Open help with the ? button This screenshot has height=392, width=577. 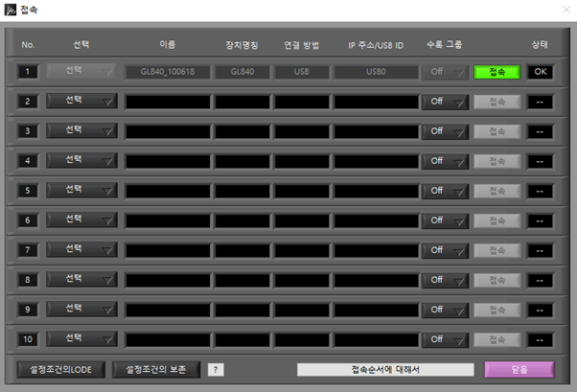[x=216, y=370]
